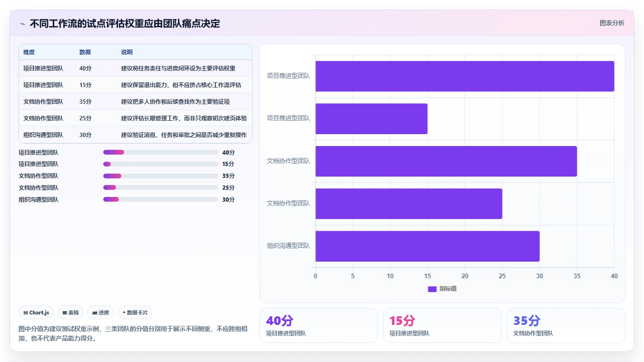
Task: Click the 30分 value beside the last progress bar
Action: pos(228,200)
